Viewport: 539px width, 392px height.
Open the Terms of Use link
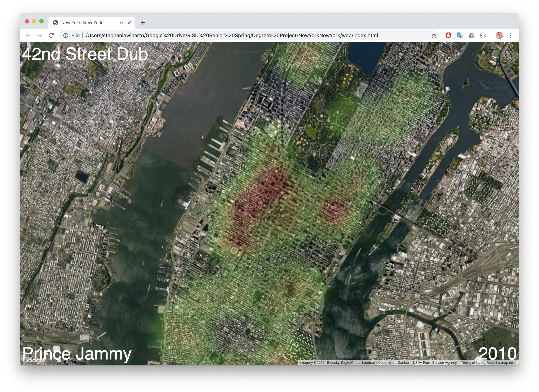point(472,363)
